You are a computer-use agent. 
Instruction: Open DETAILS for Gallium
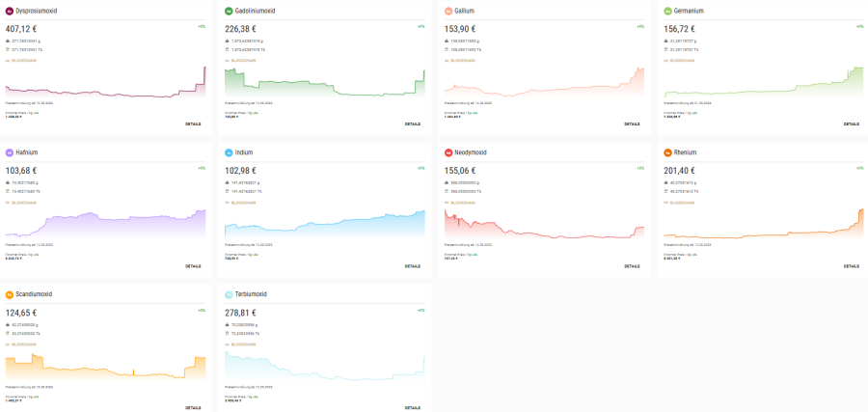[632, 124]
